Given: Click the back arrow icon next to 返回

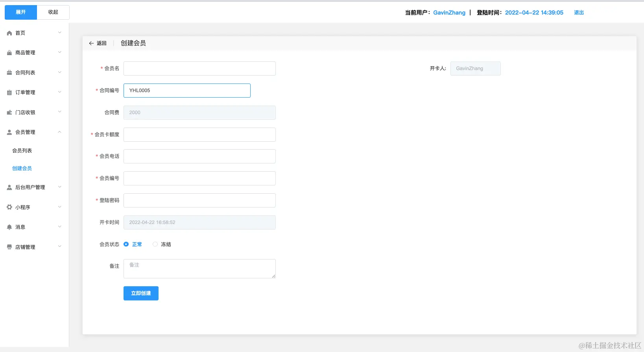Looking at the screenshot, I should click(x=91, y=43).
